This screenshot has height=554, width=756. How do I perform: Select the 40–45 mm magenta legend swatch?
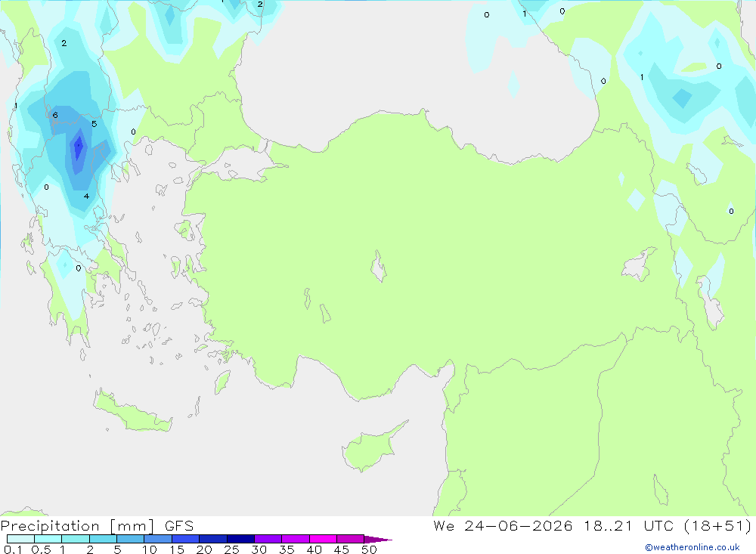(323, 539)
